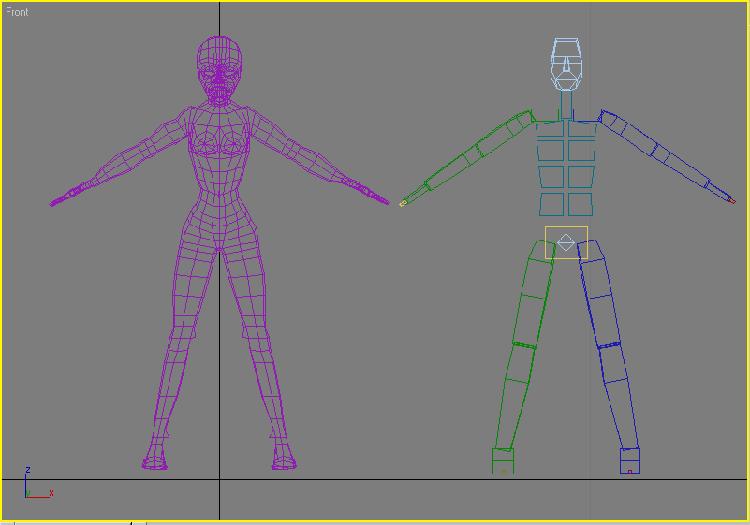
Task: Select the blue foot of the biped
Action: click(629, 461)
